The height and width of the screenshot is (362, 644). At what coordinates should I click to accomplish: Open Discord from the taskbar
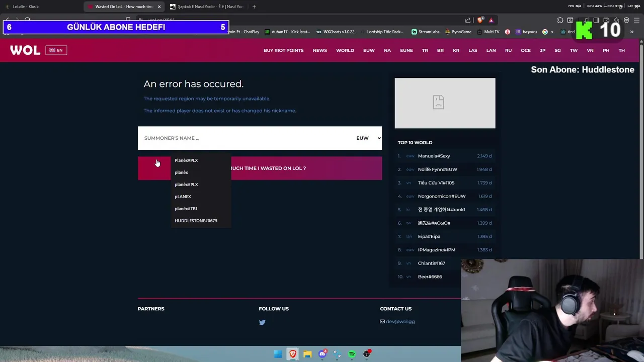tap(323, 354)
